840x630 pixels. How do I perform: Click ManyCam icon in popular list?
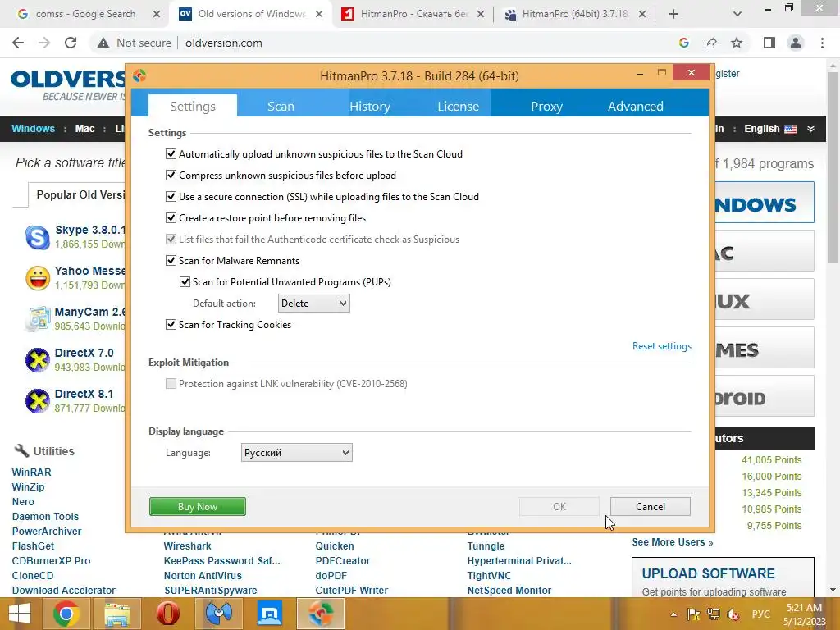tap(38, 319)
